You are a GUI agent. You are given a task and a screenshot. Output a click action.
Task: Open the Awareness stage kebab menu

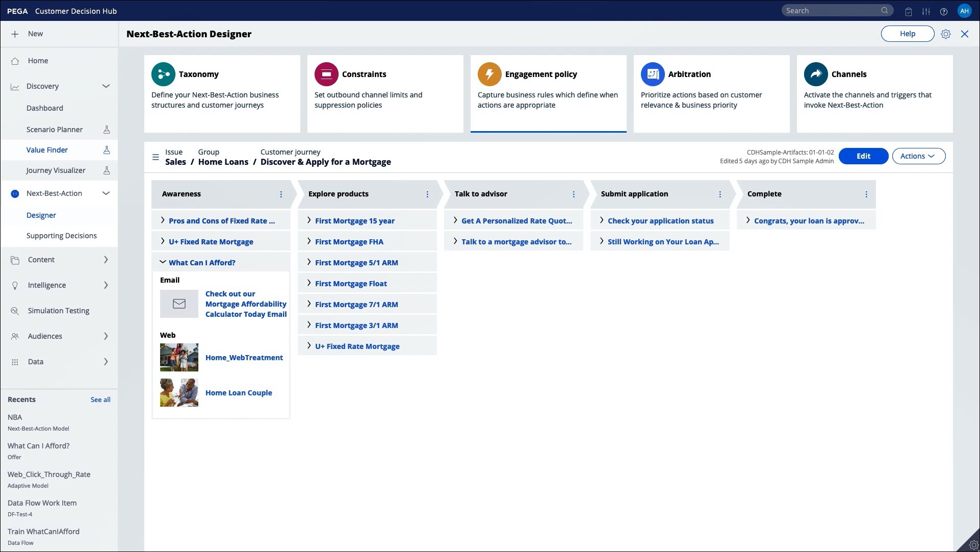point(281,194)
